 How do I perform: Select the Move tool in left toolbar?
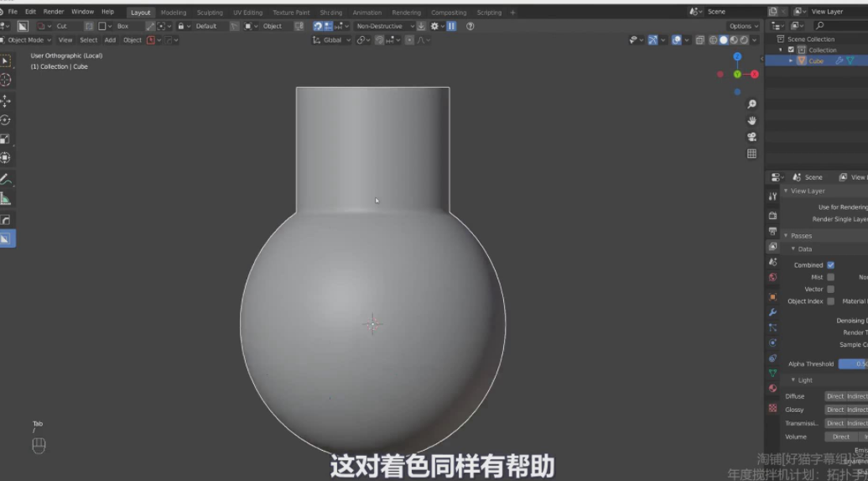[x=6, y=101]
